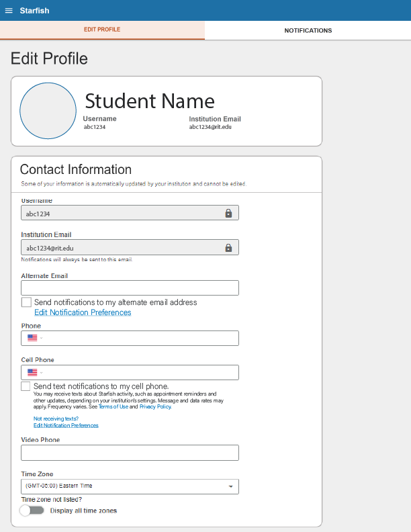This screenshot has width=411, height=532.
Task: Click the US flag in Phone field
Action: tap(32, 338)
